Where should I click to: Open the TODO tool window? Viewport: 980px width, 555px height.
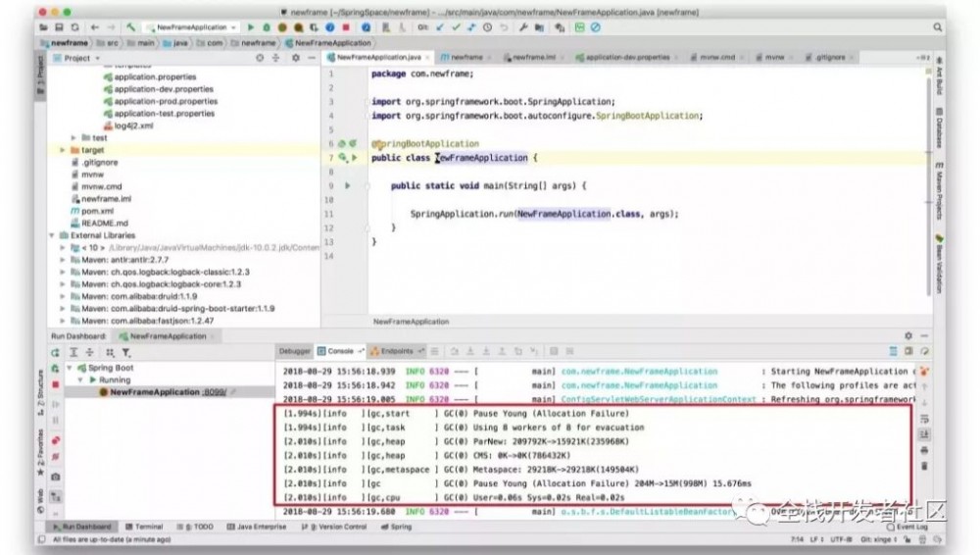coord(195,527)
